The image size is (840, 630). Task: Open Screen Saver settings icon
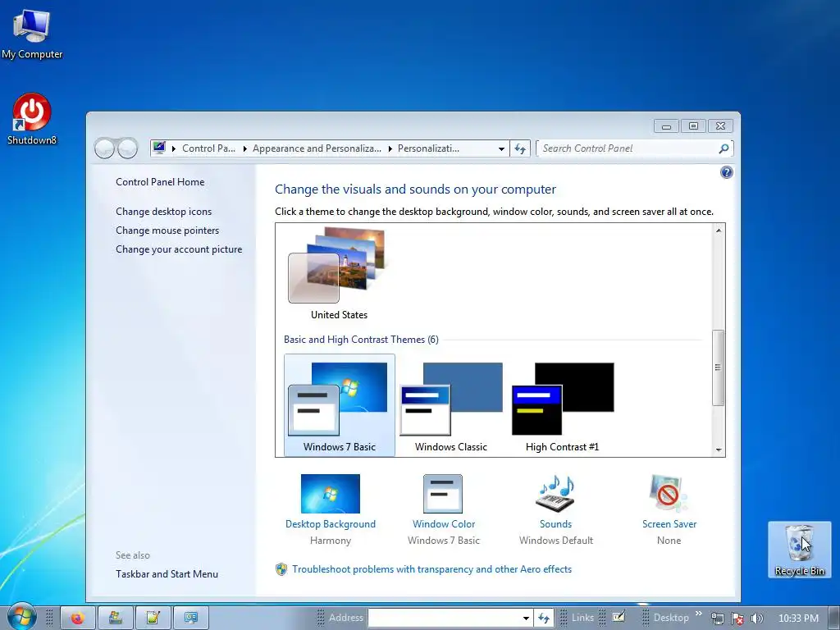[669, 493]
